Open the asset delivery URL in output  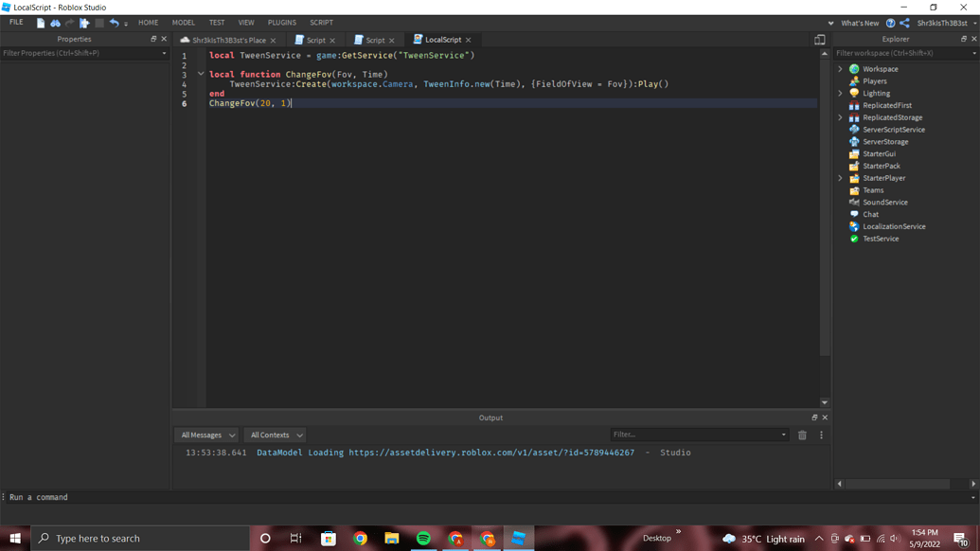pos(491,453)
